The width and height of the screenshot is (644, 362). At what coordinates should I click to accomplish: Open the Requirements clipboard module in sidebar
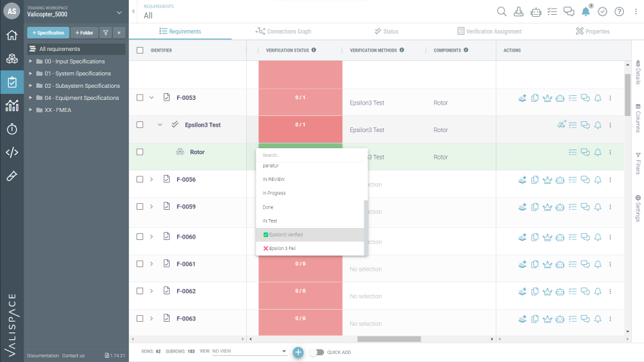click(12, 82)
